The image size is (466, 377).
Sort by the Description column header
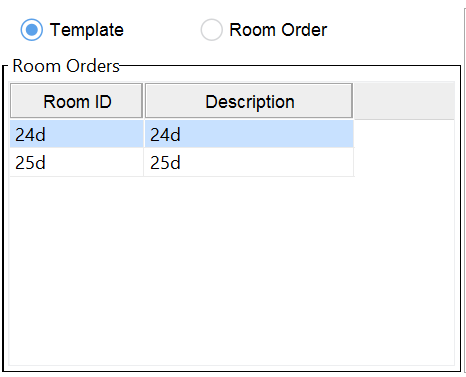249,101
